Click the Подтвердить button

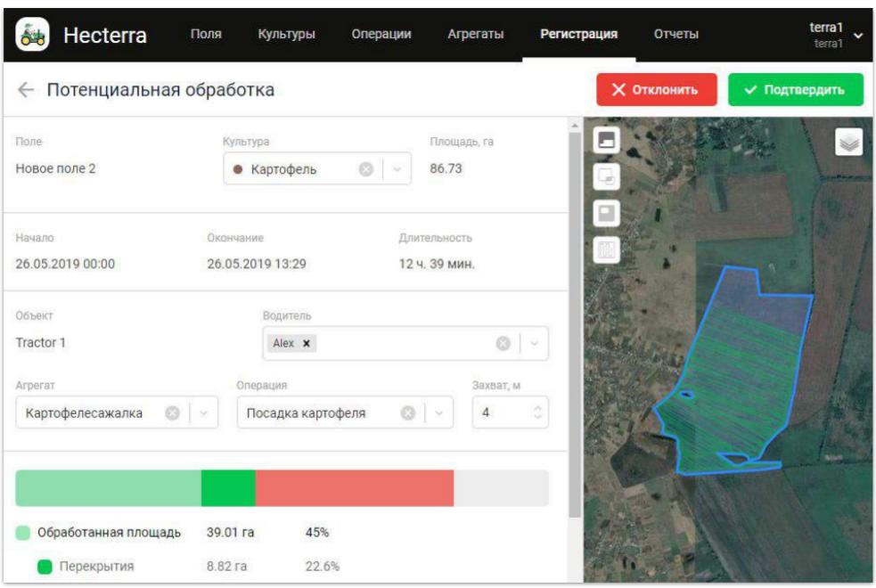point(796,89)
